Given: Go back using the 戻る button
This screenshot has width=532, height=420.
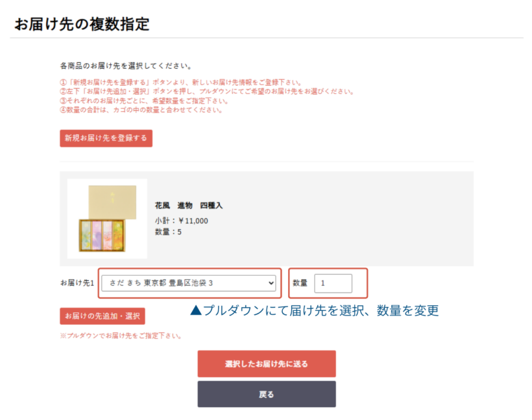Looking at the screenshot, I should click(267, 394).
